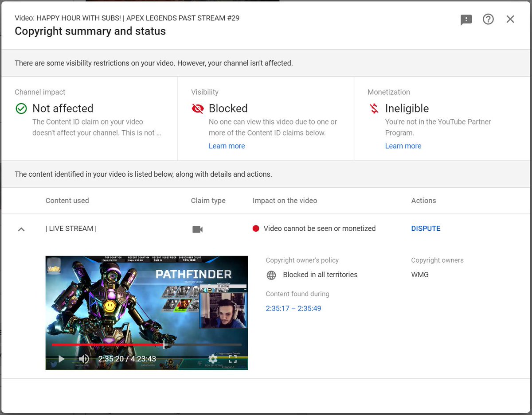Select the 'Impact on the video' column header
The image size is (532, 415).
coord(285,201)
